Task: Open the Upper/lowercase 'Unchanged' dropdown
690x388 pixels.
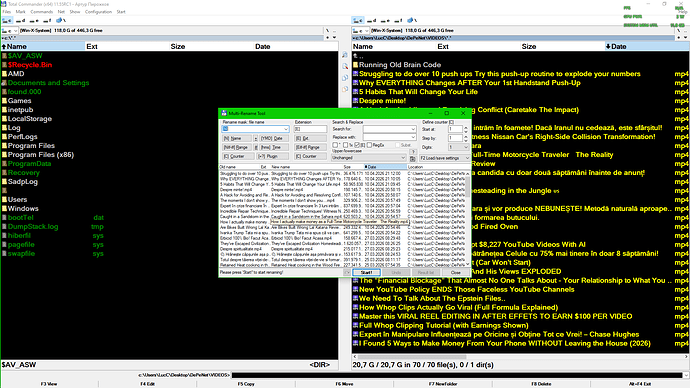Action: click(403, 157)
